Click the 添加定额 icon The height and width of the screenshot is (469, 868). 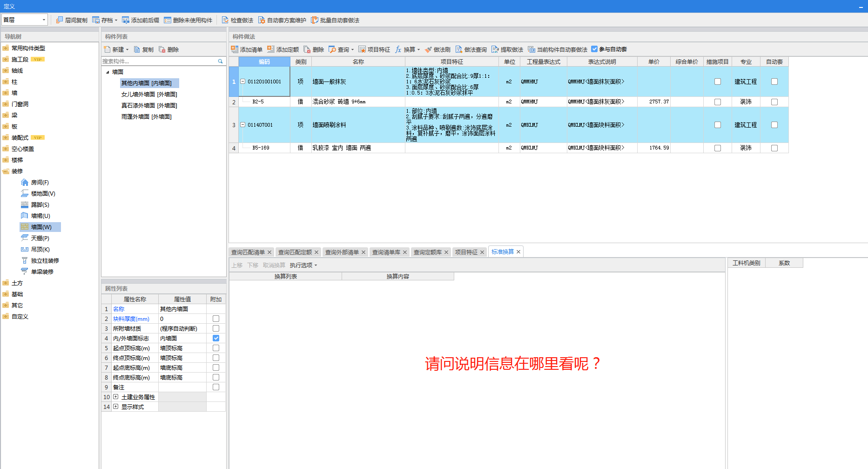[271, 49]
